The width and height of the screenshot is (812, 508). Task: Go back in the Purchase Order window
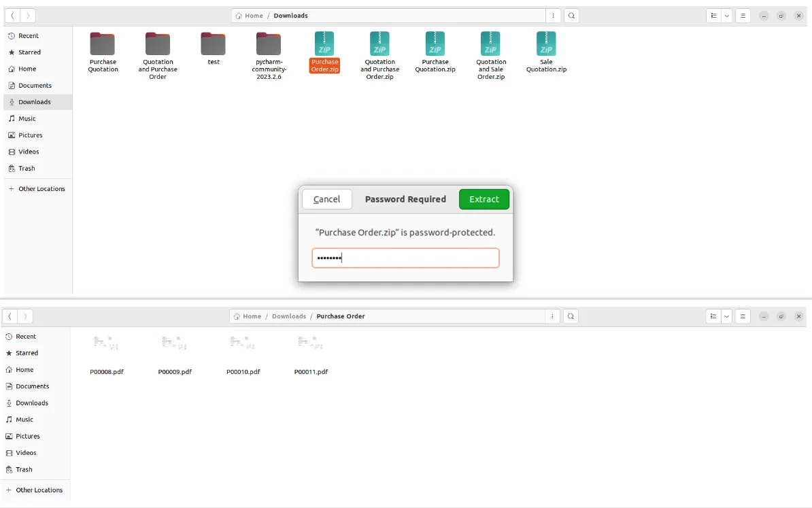click(x=10, y=316)
